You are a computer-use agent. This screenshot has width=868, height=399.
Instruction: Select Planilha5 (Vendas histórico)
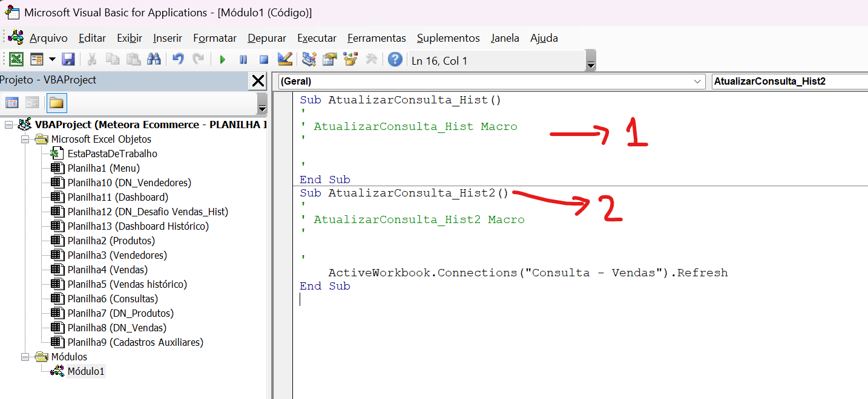click(x=127, y=284)
